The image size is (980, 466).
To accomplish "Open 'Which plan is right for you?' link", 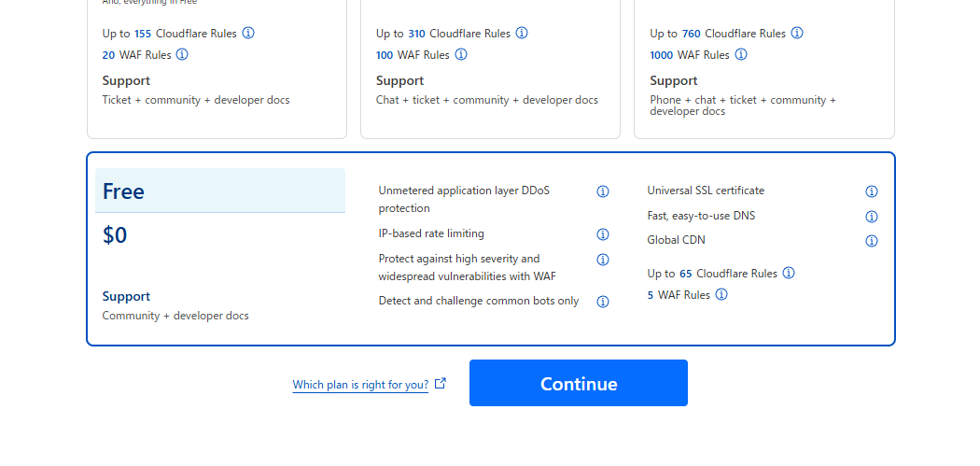I will pos(360,385).
